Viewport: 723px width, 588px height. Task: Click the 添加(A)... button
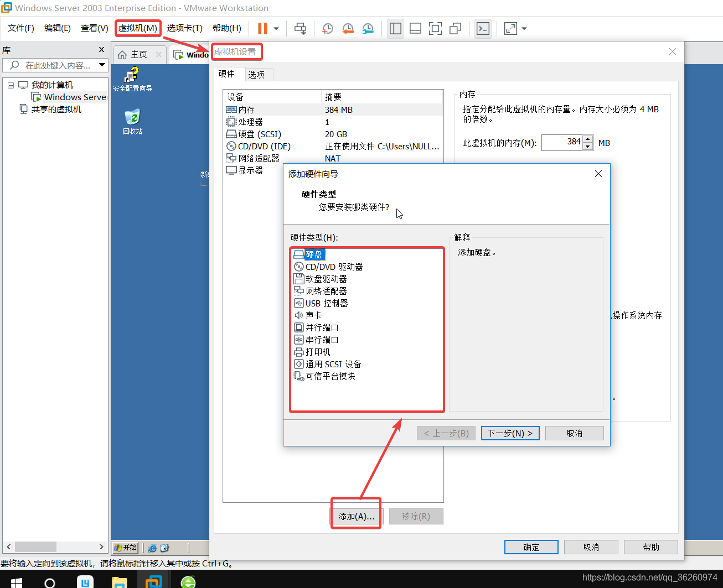357,516
